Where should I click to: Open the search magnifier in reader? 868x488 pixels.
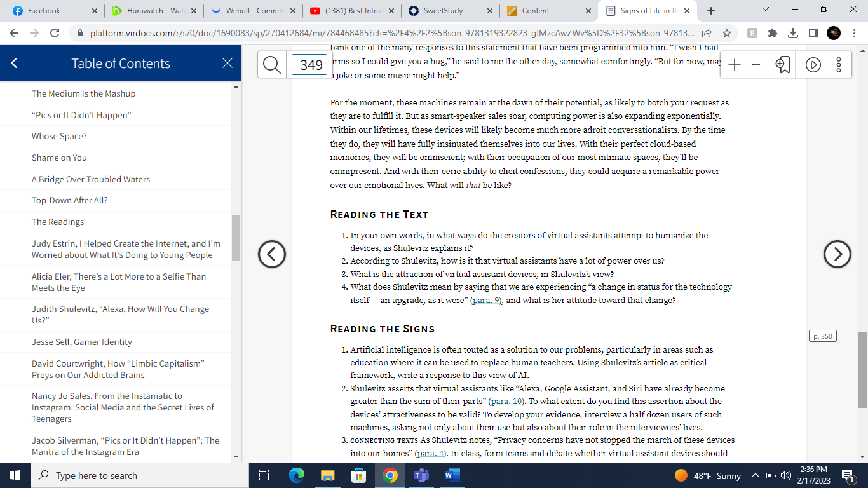272,65
